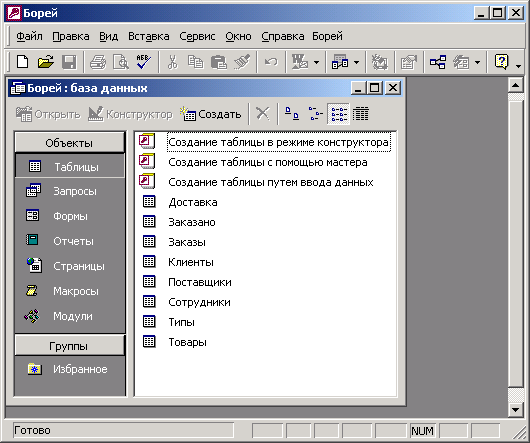The height and width of the screenshot is (443, 530).
Task: Click the Code editor icon
Action: pyautogui.click(x=380, y=62)
